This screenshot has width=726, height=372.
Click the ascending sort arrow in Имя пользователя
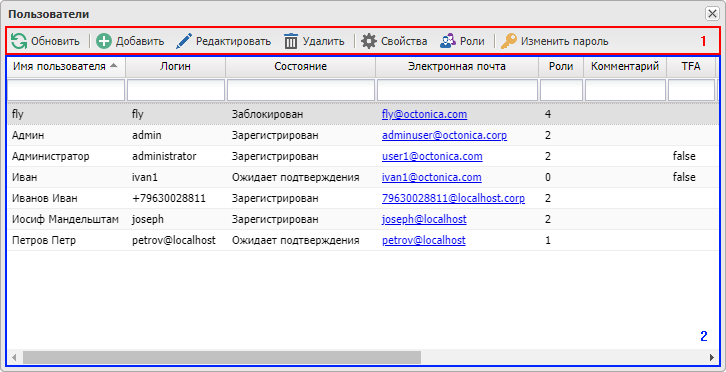coord(113,66)
